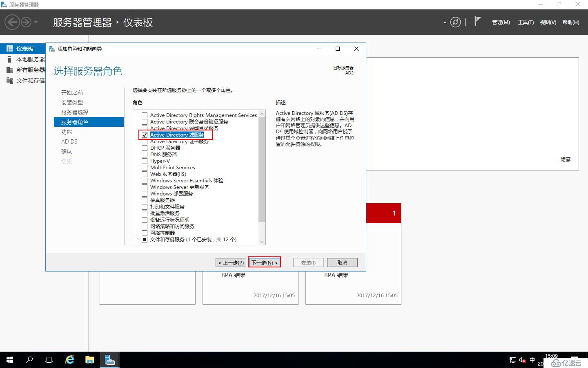Go to wizard step 服务器角色
588x368 pixels.
pos(89,122)
